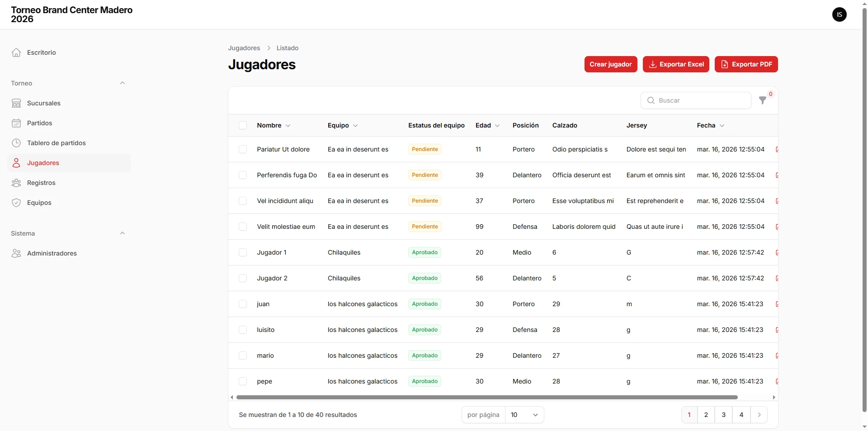868x431 pixels.
Task: Collapse the Sistema sidebar section
Action: [122, 233]
